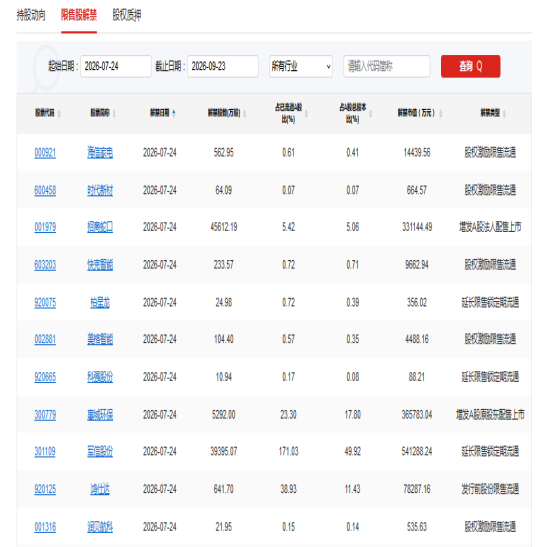Open the stock name link beside 920075
The height and width of the screenshot is (547, 548).
[100, 303]
